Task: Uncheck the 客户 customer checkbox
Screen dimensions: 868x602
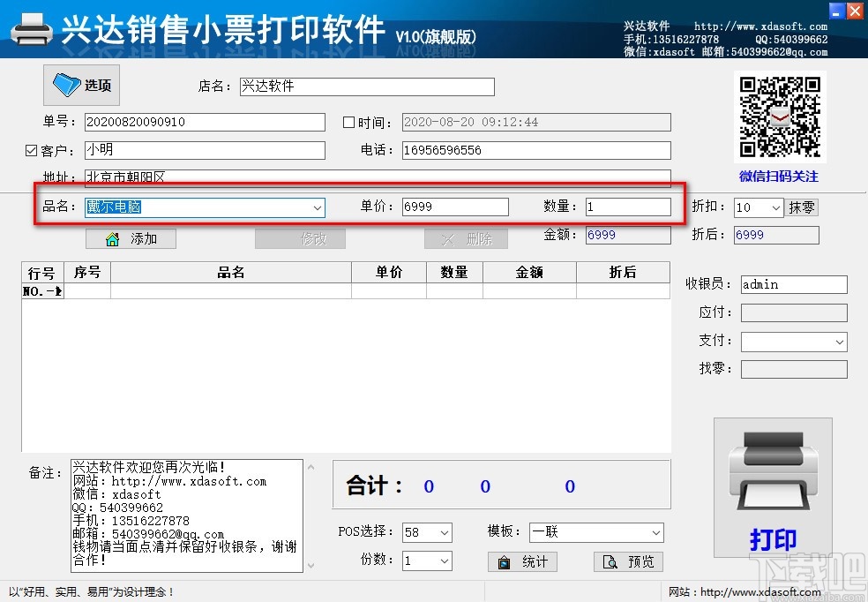Action: [x=32, y=150]
